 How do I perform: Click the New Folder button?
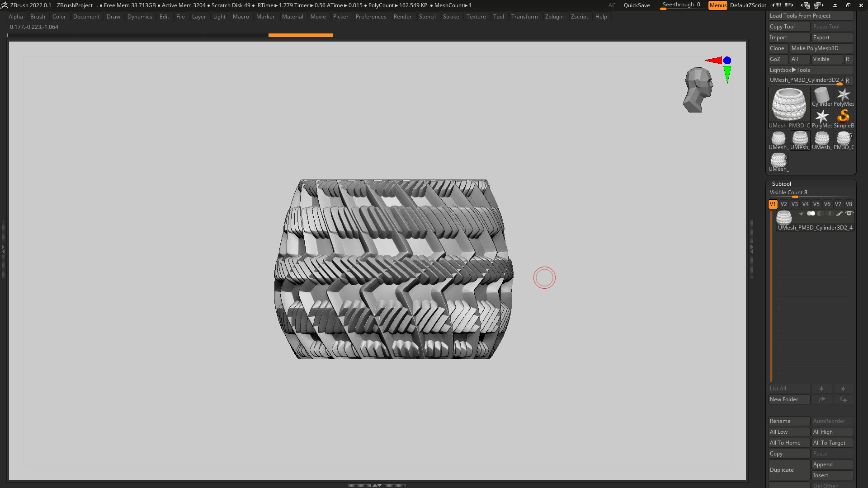pos(789,399)
